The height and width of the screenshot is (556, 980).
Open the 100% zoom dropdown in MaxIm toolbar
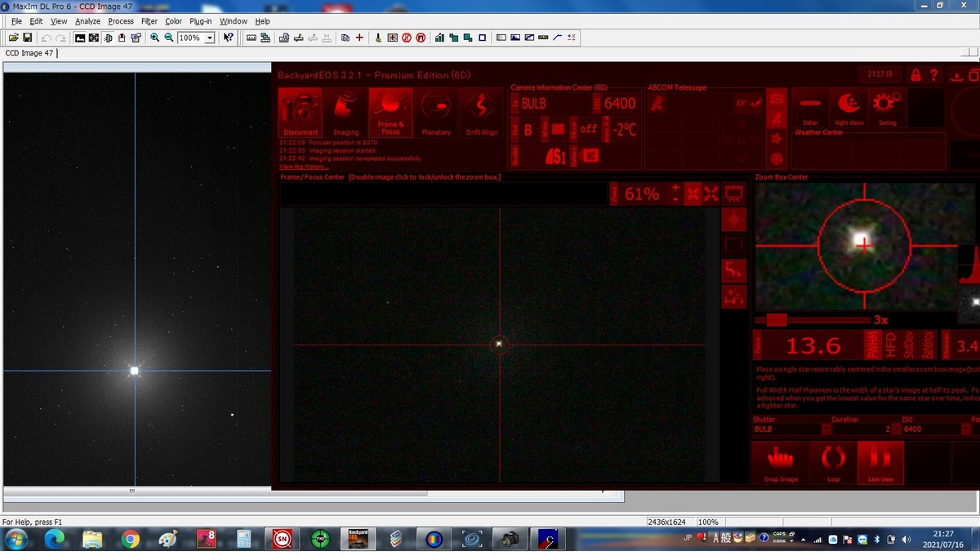[x=210, y=38]
